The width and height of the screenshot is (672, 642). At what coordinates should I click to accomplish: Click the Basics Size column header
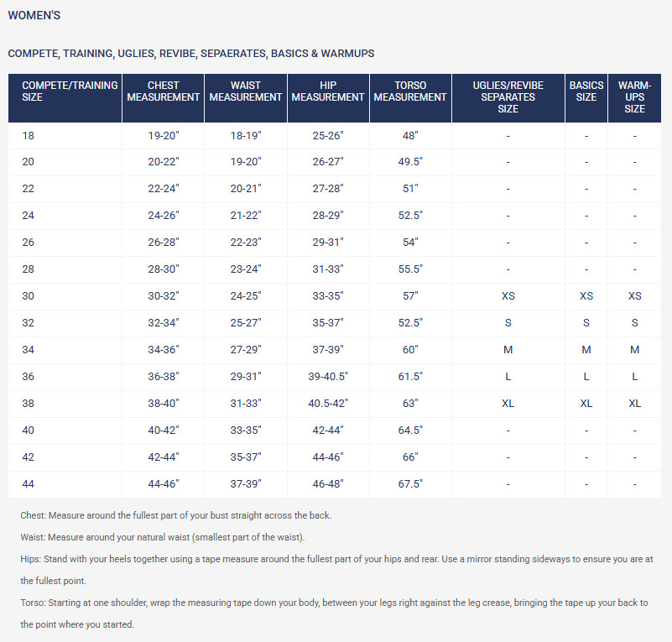click(586, 97)
